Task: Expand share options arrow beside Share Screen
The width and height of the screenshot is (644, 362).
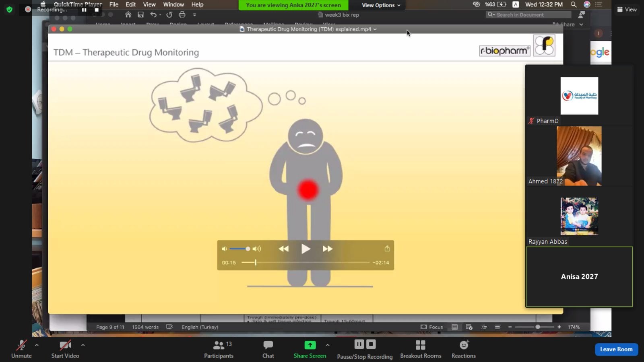Action: (x=328, y=345)
